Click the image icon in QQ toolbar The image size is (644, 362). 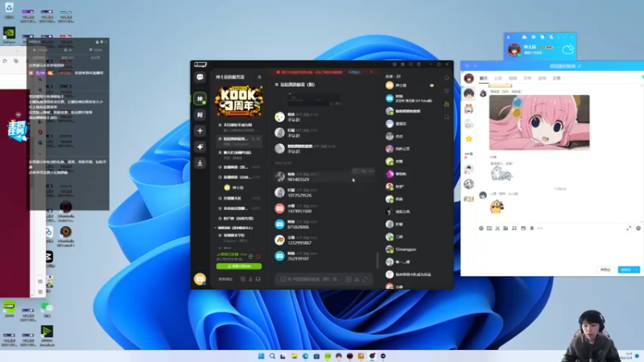pyautogui.click(x=523, y=228)
